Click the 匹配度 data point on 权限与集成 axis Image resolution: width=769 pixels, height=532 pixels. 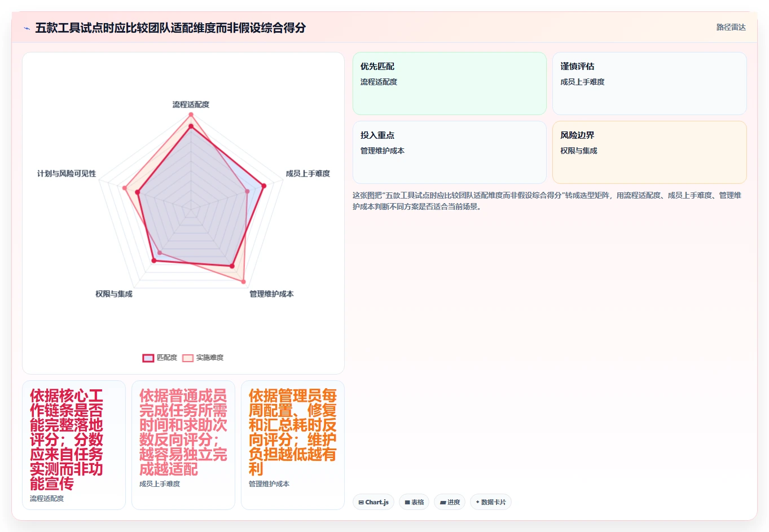[153, 260]
